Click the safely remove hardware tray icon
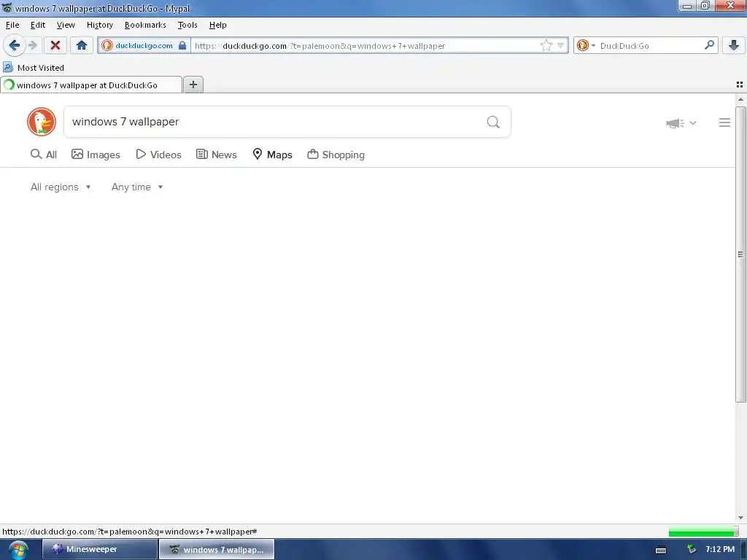Image resolution: width=747 pixels, height=560 pixels. tap(692, 549)
